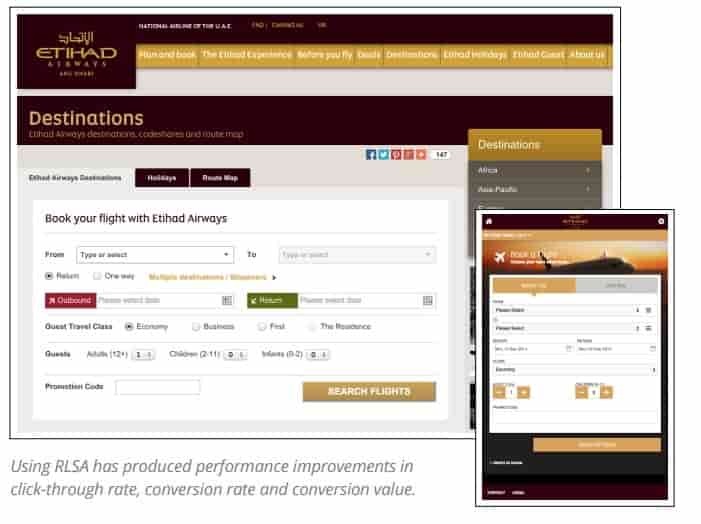Open About us menu
701x524 pixels.
point(587,55)
